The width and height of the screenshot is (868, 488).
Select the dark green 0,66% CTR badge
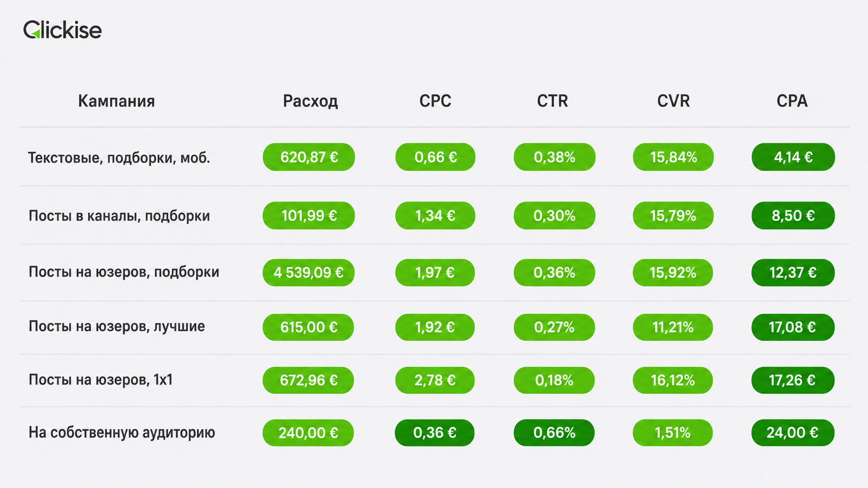click(x=554, y=432)
